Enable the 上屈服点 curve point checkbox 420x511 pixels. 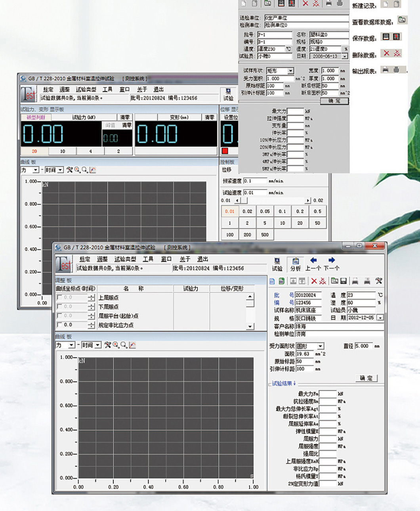[59, 297]
